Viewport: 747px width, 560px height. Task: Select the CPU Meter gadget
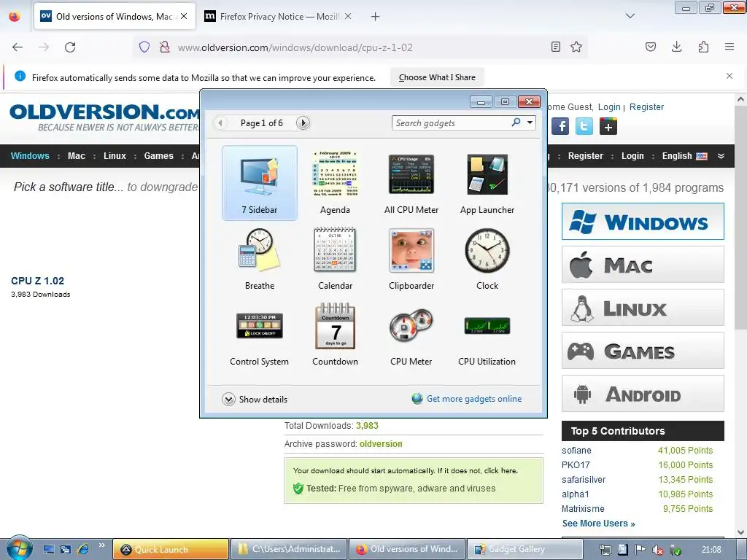point(411,335)
